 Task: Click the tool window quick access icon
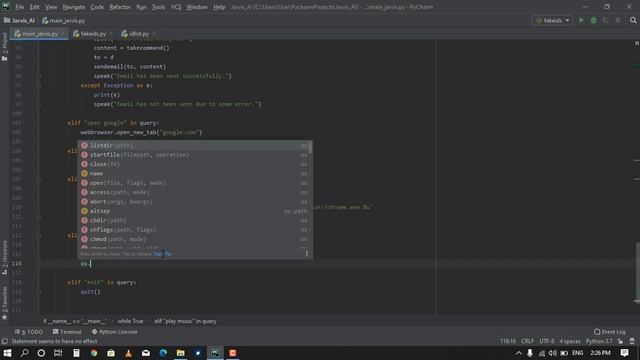(x=4, y=341)
